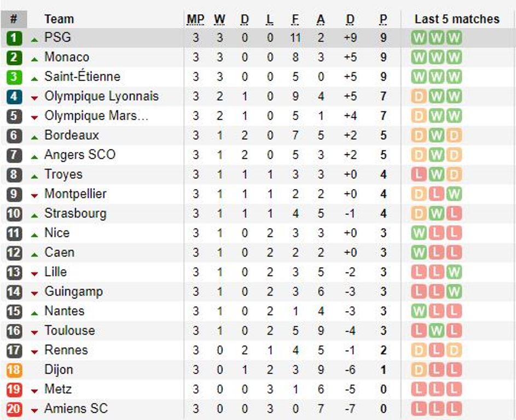Click the red down arrow beside Montpellier

pyautogui.click(x=34, y=196)
